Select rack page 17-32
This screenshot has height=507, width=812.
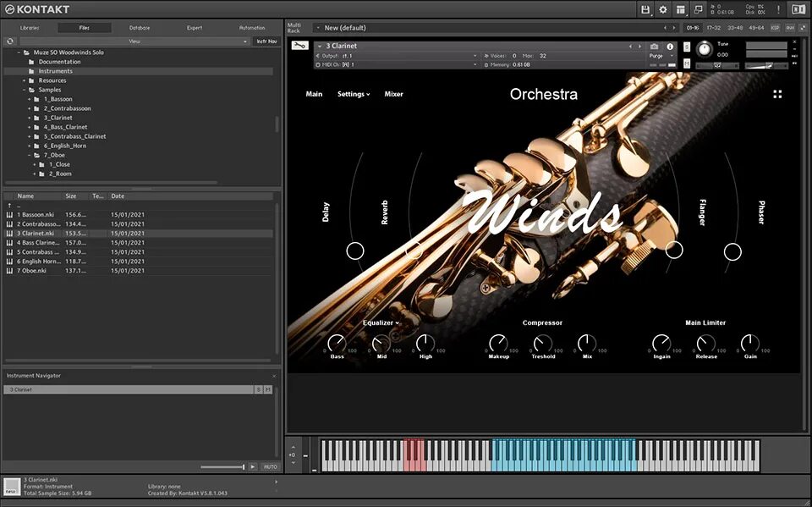pyautogui.click(x=714, y=27)
